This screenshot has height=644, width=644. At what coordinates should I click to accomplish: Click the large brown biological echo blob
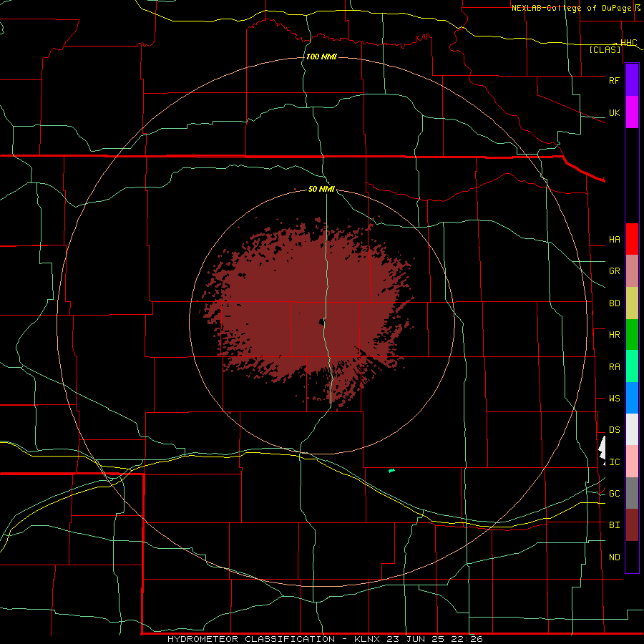click(x=308, y=314)
